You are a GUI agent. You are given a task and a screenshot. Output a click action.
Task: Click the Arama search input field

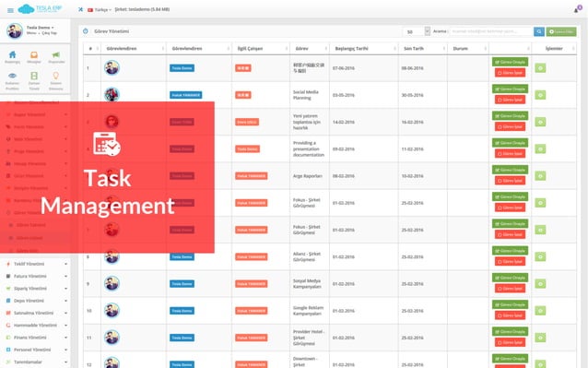point(491,31)
